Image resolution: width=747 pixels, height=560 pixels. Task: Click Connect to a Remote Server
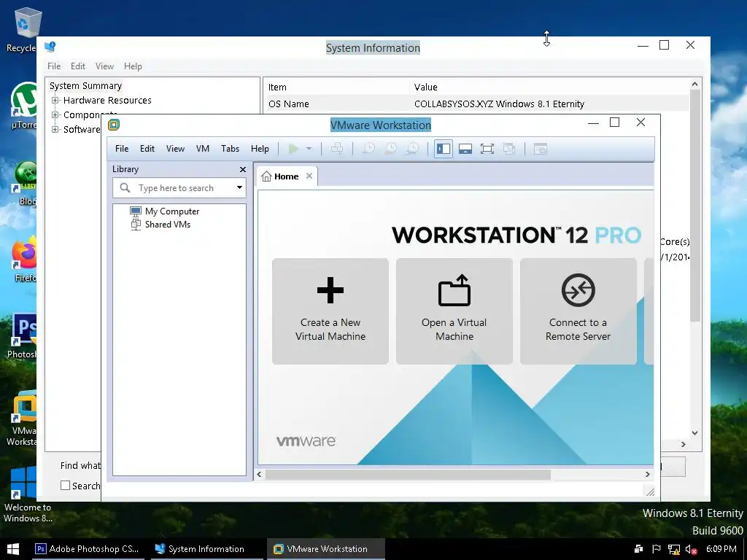tap(578, 311)
